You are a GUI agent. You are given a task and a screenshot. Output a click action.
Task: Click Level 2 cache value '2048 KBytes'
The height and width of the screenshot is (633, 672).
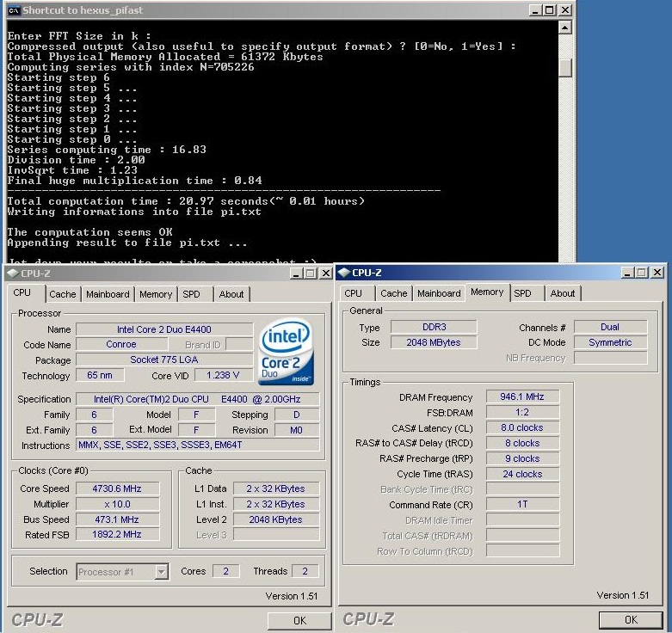[x=276, y=519]
